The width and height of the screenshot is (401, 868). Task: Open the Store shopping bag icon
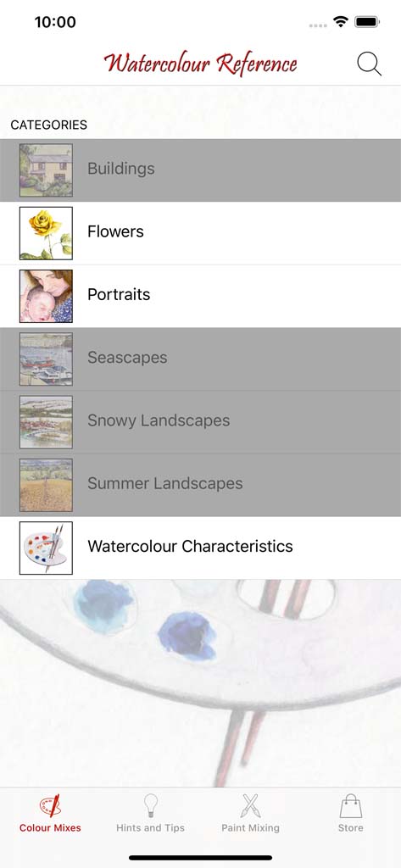point(351,805)
